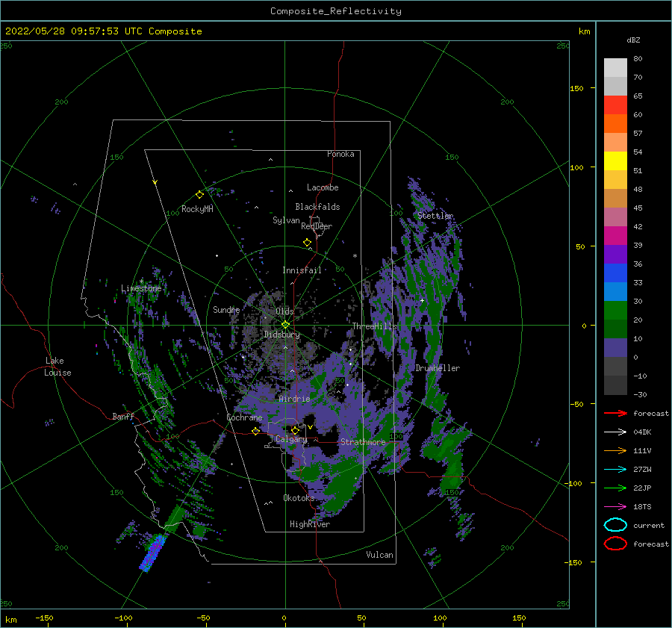Select the dark green 10-20 dBZ swatch
Viewport: 672px width, 628px height.
[615, 329]
